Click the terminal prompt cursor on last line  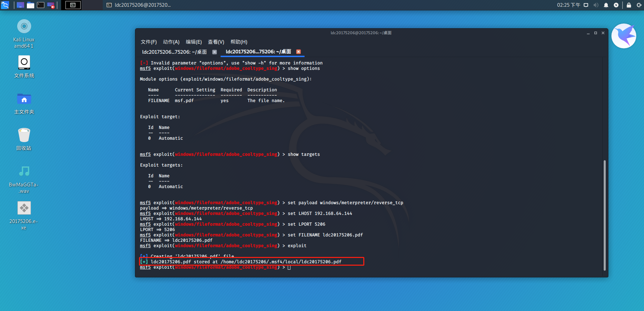click(x=289, y=267)
